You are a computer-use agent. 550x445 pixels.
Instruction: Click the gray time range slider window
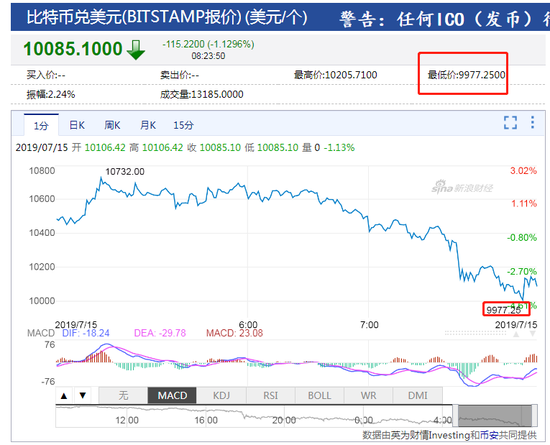pos(495,416)
